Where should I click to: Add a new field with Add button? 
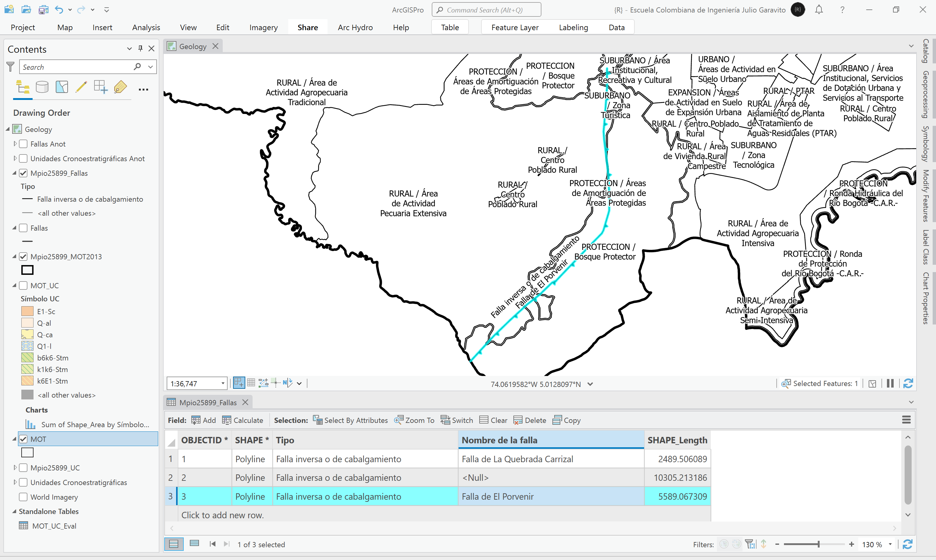203,420
